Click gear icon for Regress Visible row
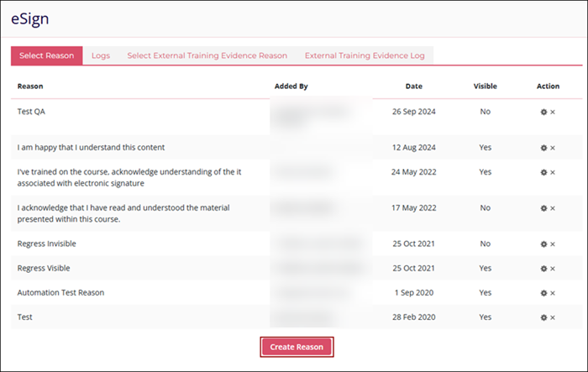Image resolution: width=588 pixels, height=372 pixels. click(543, 269)
